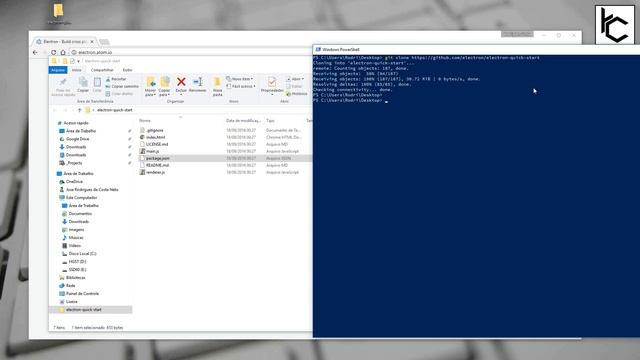Select Este Computador in the navigation pane
This screenshot has height=360, width=640.
(x=81, y=198)
